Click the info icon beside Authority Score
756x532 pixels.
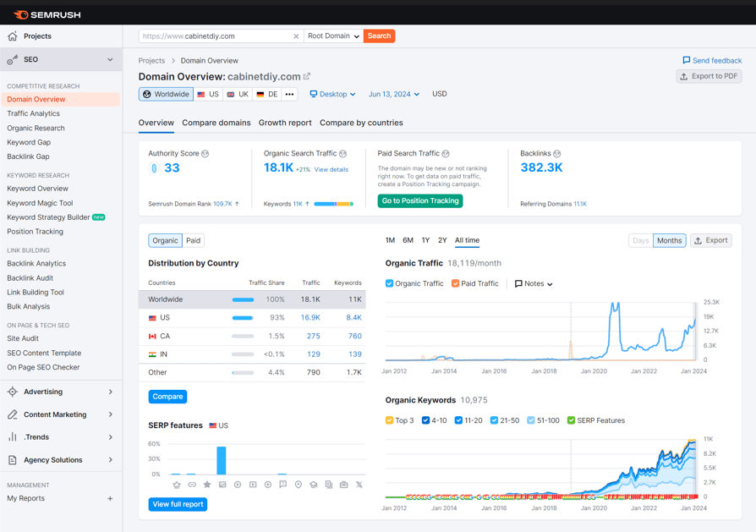coord(205,154)
